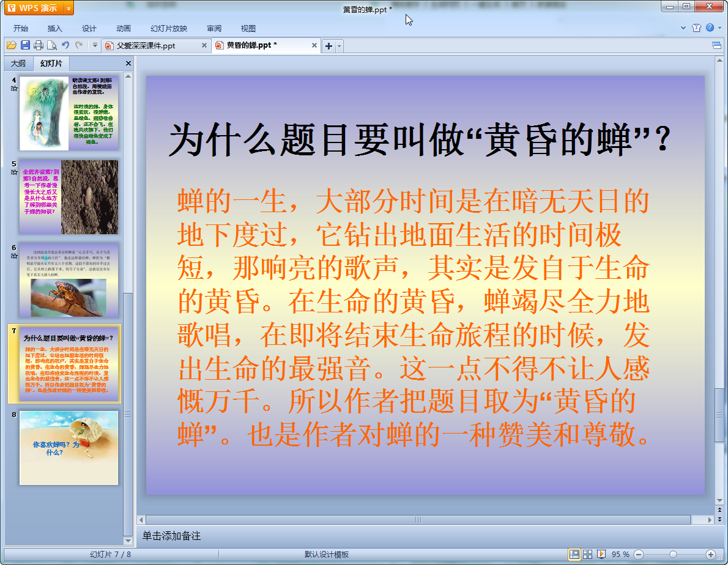The width and height of the screenshot is (728, 565).
Task: Switch to Normal view icon in status bar
Action: (574, 555)
